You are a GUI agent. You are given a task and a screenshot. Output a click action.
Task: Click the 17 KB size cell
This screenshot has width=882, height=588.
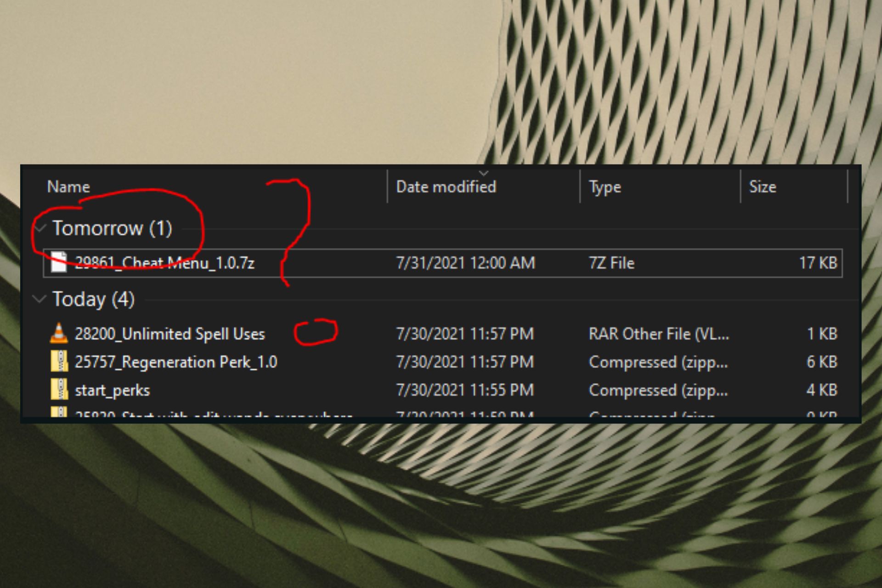(818, 263)
